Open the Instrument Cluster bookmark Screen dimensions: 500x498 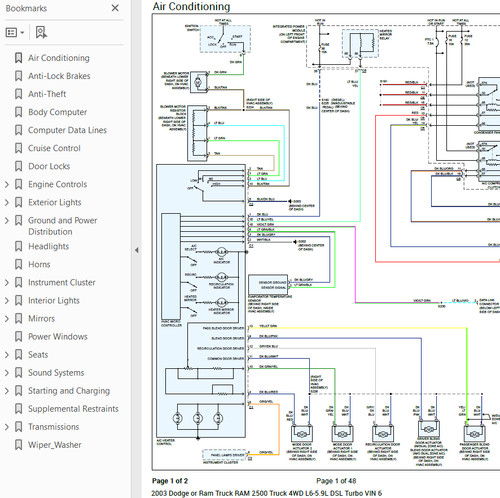coord(62,282)
